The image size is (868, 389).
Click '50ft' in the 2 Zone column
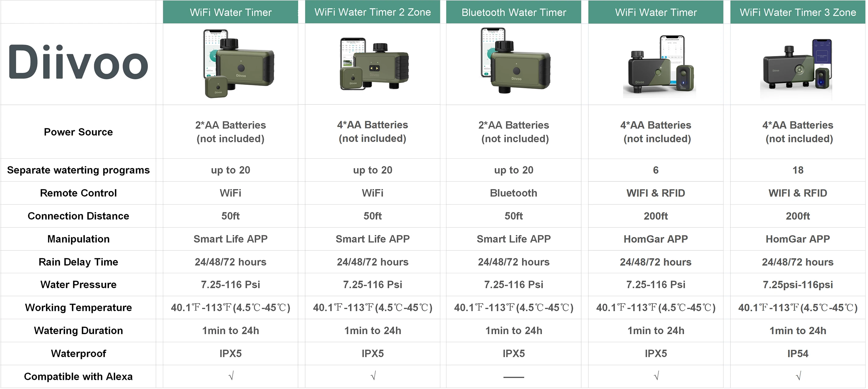373,216
